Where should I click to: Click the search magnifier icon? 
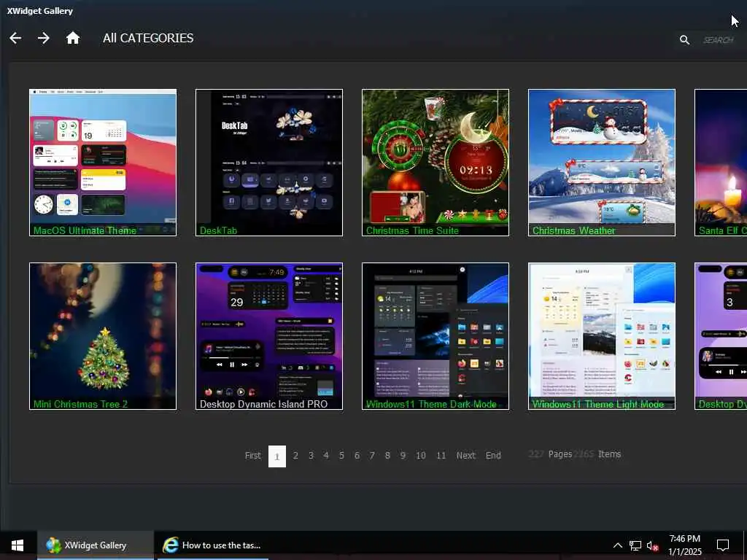[x=684, y=40]
